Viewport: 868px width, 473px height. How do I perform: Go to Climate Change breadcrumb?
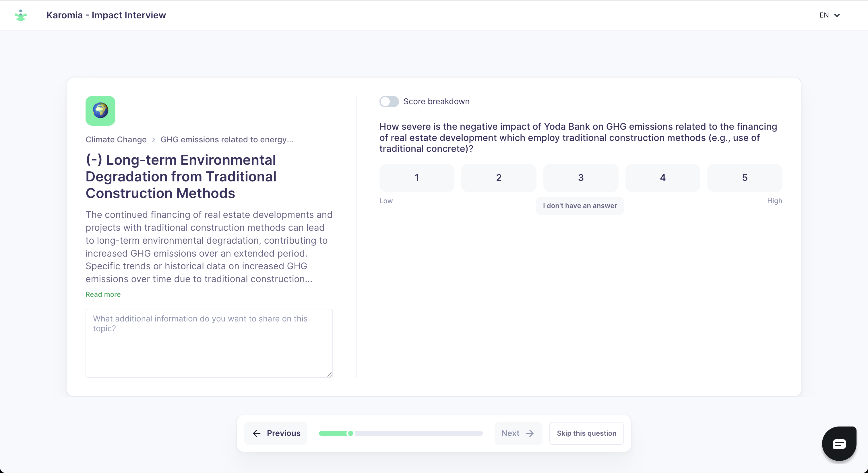tap(116, 139)
